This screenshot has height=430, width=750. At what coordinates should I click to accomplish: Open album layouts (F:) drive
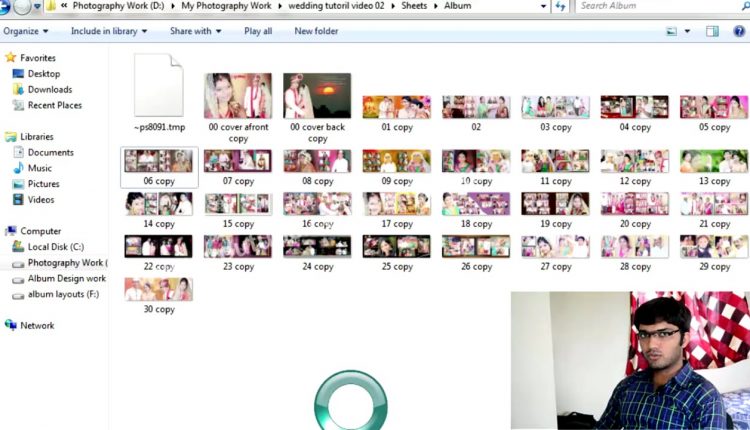(63, 294)
